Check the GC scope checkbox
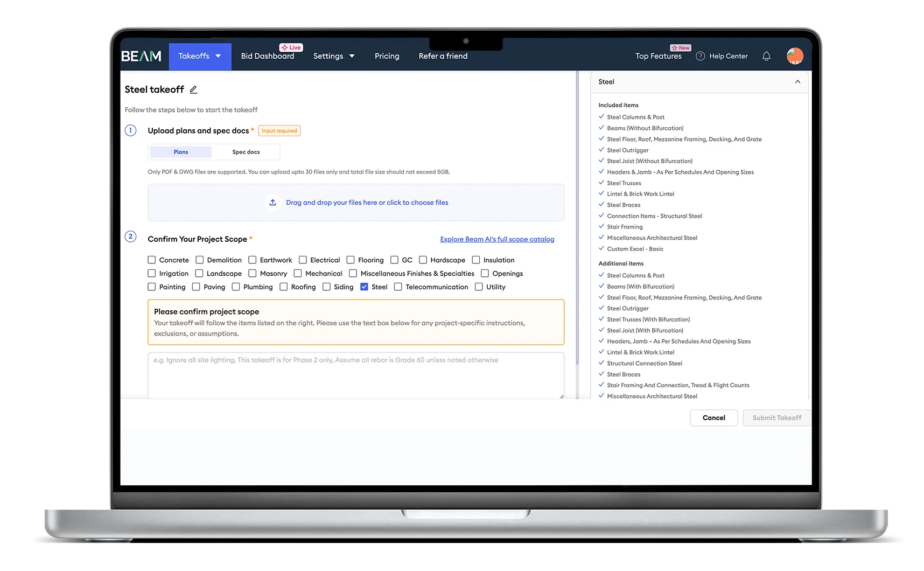This screenshot has width=924, height=571. point(395,260)
